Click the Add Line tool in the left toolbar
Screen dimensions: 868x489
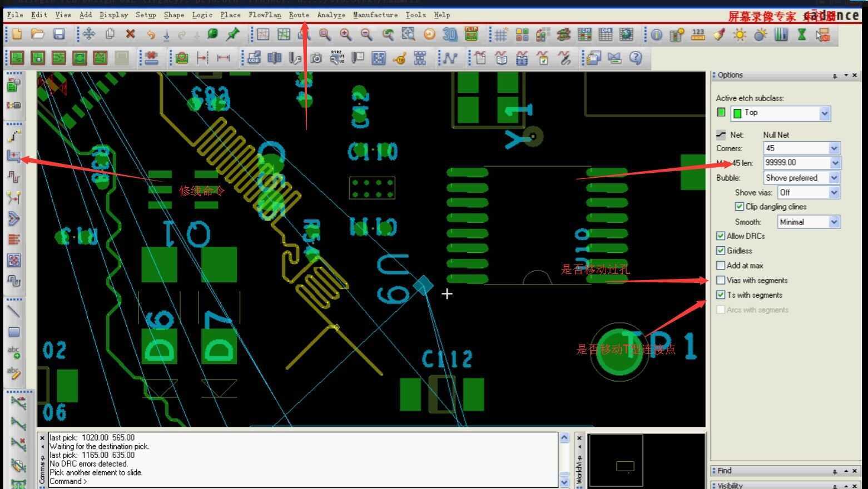[x=14, y=311]
